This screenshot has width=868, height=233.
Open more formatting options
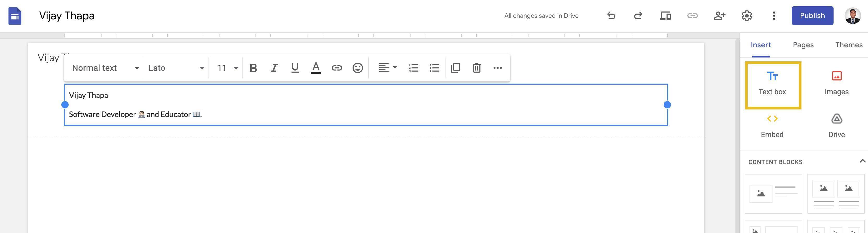tap(497, 68)
